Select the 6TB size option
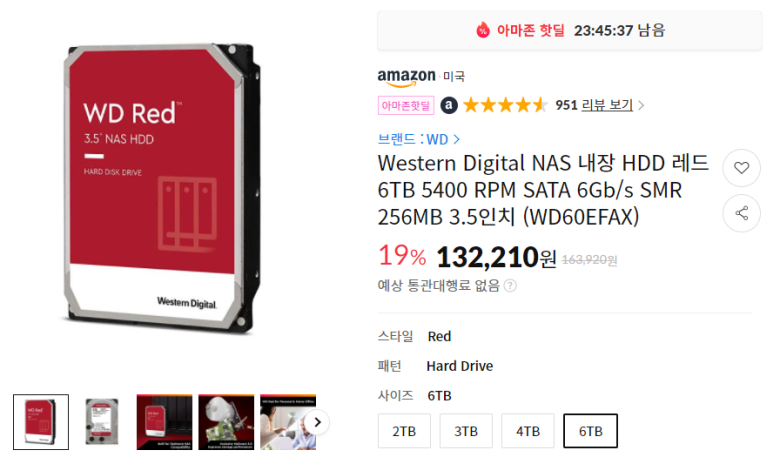The image size is (780, 457). click(x=590, y=431)
